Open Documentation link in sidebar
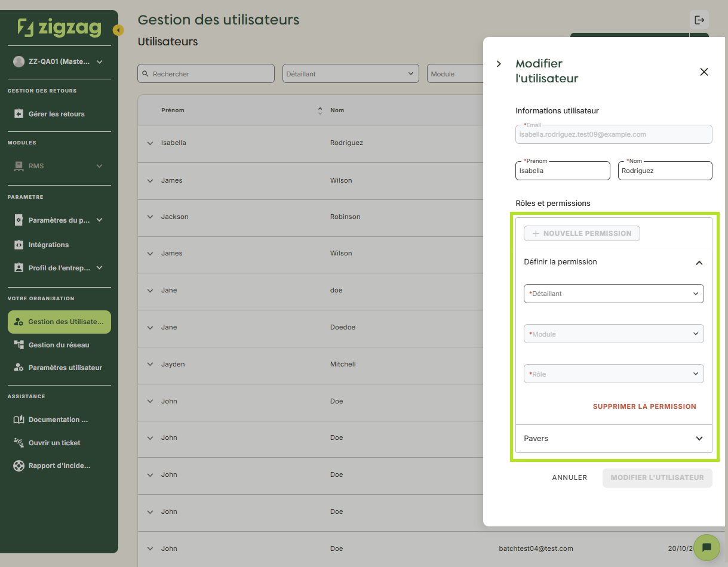The image size is (728, 567). click(59, 420)
